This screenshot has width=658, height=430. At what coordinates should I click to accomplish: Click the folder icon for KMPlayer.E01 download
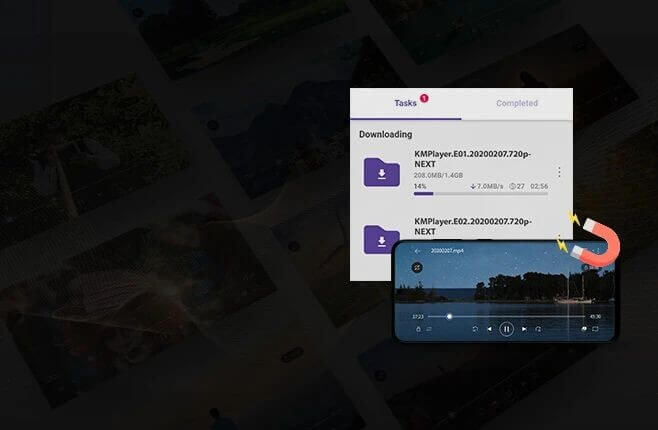pos(381,172)
